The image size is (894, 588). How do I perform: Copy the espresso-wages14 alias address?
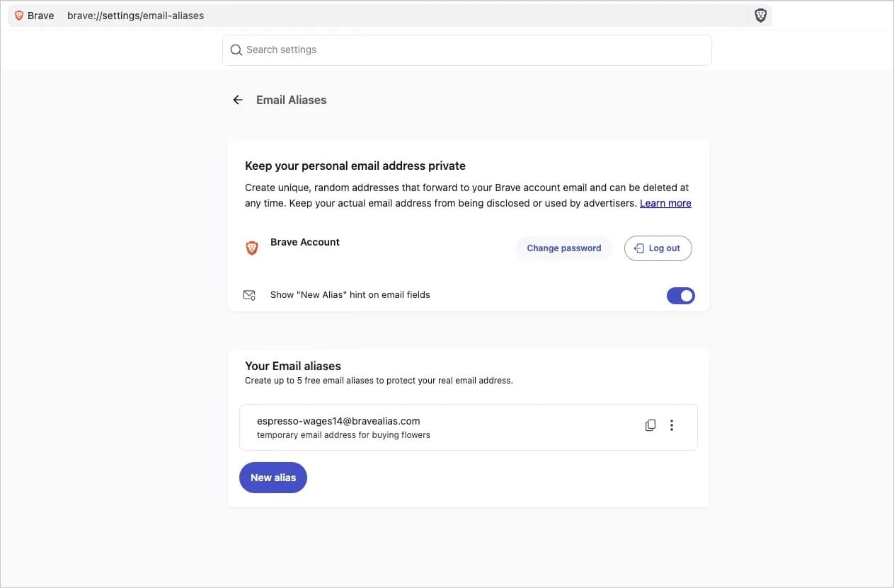(x=650, y=425)
